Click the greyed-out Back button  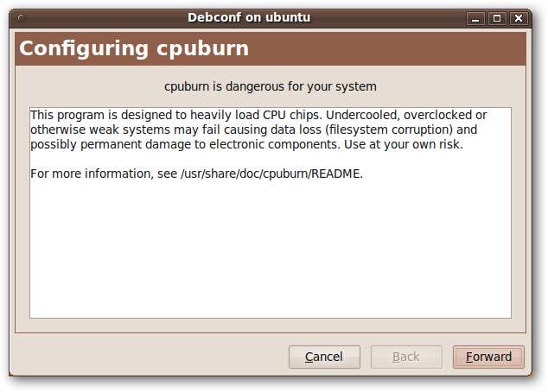click(x=405, y=357)
